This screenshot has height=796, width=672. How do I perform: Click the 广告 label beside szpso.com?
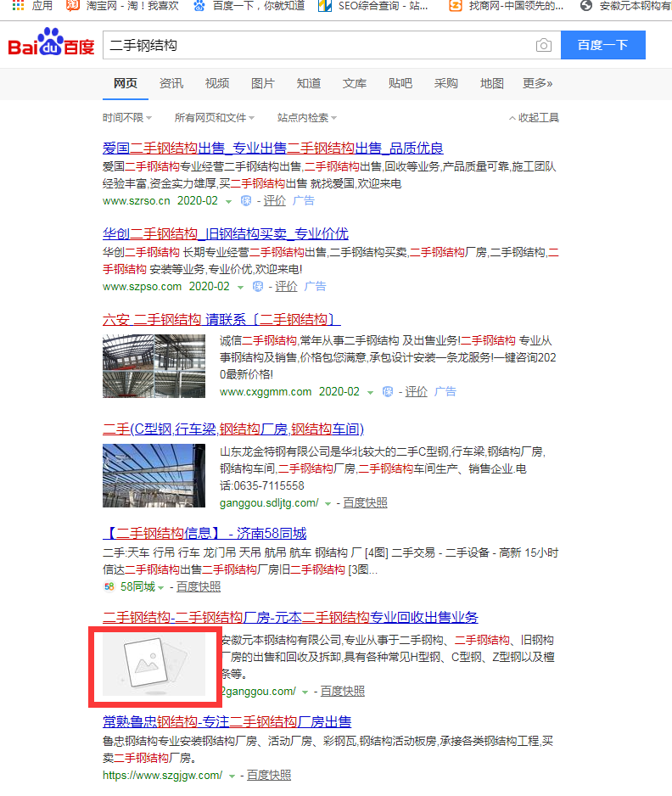click(x=315, y=287)
